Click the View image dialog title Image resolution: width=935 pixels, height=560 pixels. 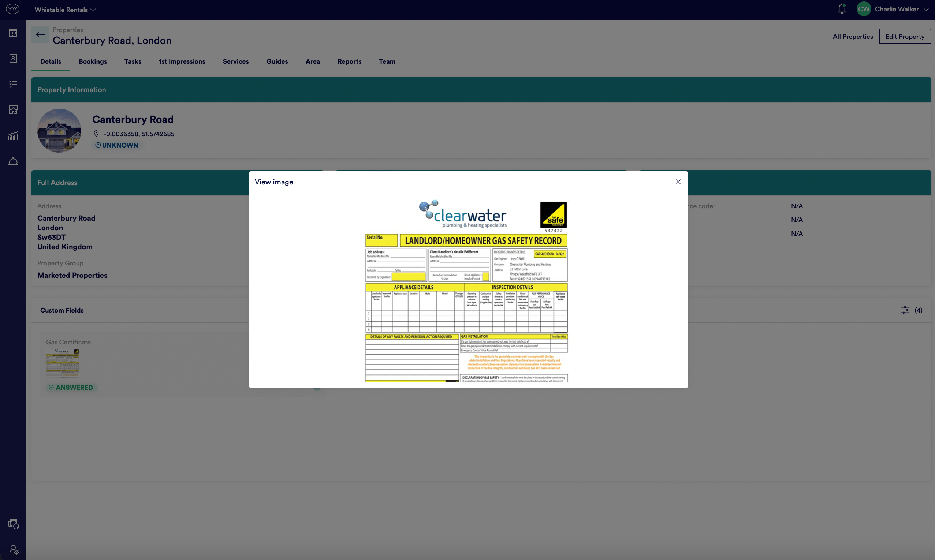[x=274, y=182]
